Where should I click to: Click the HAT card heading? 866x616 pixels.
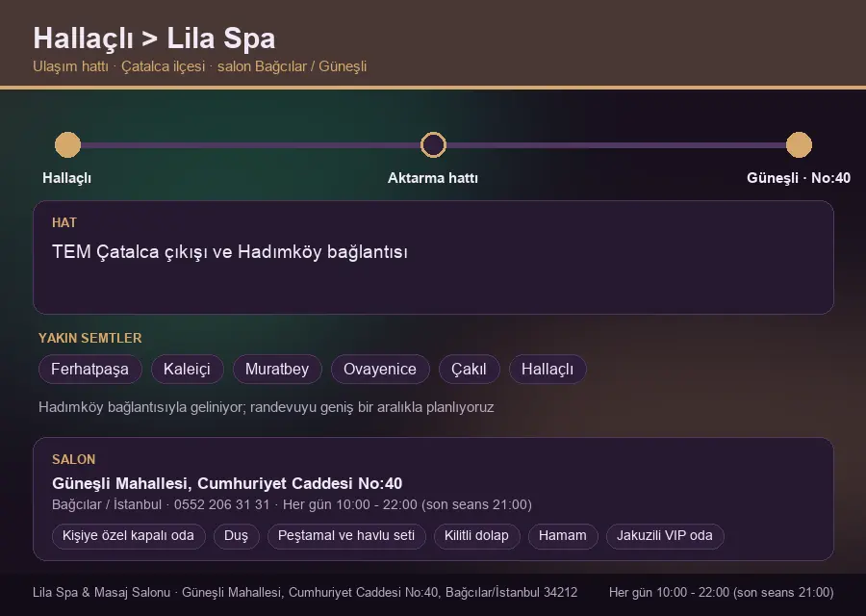coord(64,222)
